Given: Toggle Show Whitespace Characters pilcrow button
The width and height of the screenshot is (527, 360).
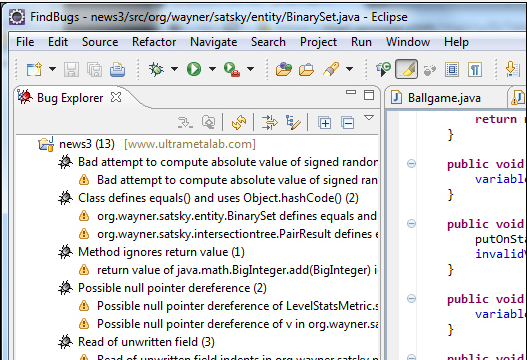Looking at the screenshot, I should 475,70.
